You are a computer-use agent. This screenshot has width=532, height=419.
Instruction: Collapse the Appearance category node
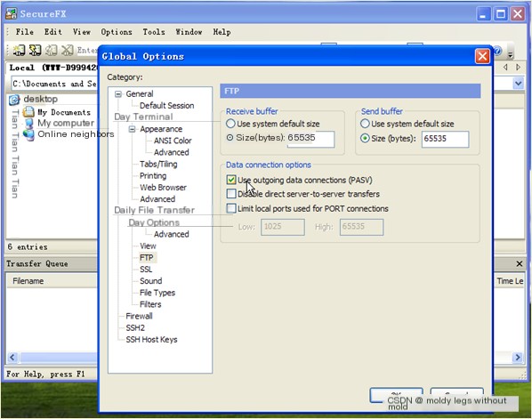132,129
